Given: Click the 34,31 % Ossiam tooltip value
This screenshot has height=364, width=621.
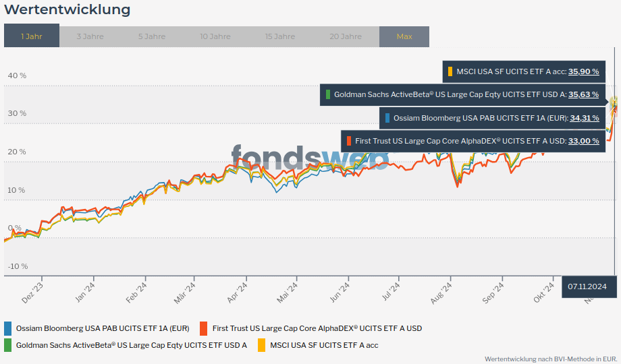Looking at the screenshot, I should point(585,118).
